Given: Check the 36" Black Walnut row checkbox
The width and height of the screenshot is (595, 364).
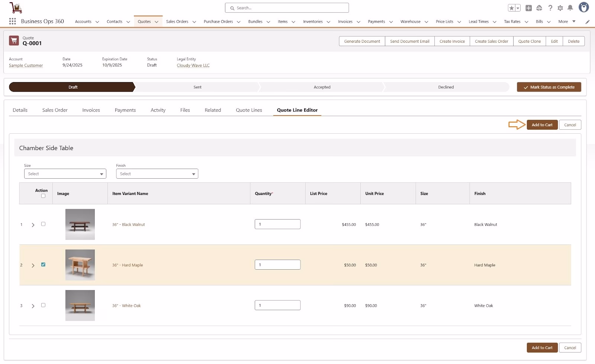Looking at the screenshot, I should pos(43,224).
